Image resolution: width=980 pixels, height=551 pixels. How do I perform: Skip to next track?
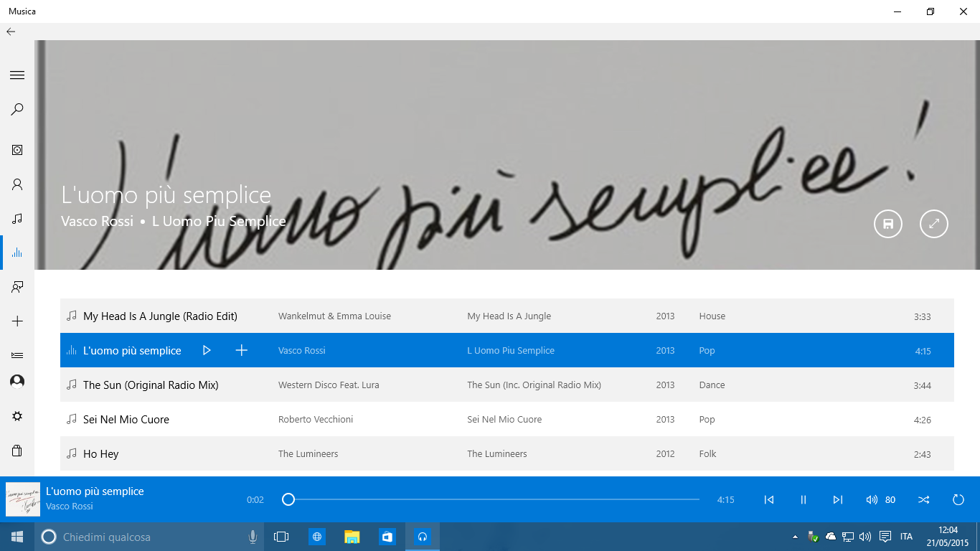pyautogui.click(x=837, y=499)
